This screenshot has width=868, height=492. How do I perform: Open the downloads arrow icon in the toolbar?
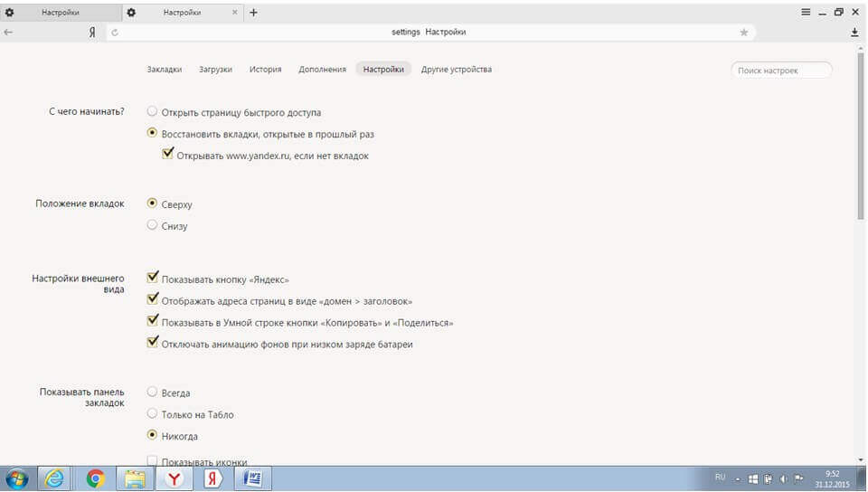click(855, 32)
